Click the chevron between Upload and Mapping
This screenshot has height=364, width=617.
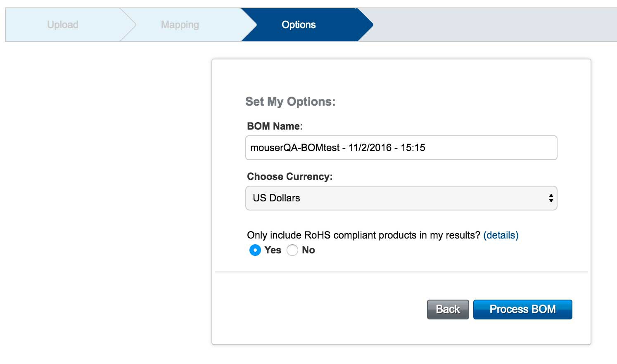point(129,25)
